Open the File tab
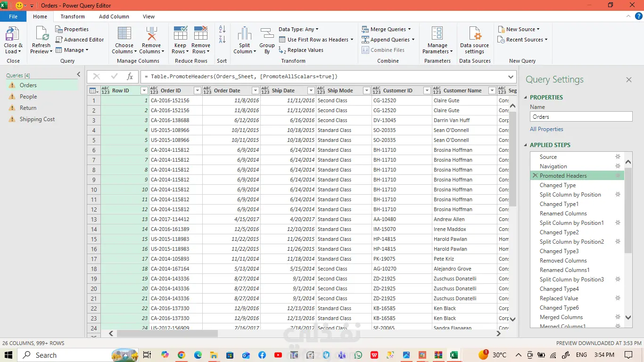The height and width of the screenshot is (362, 644). click(13, 16)
